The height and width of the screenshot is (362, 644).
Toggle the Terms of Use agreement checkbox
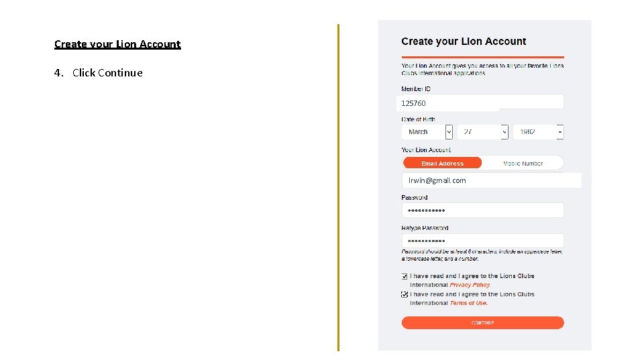[405, 294]
